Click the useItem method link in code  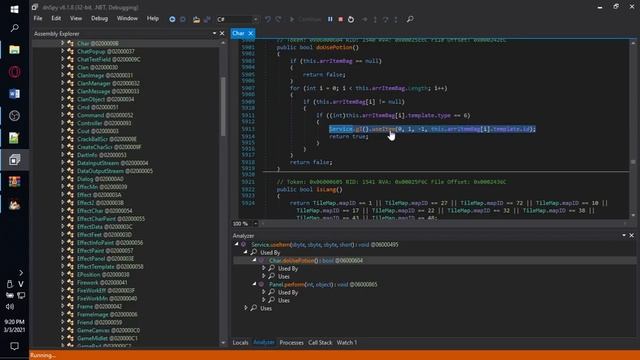click(x=383, y=129)
